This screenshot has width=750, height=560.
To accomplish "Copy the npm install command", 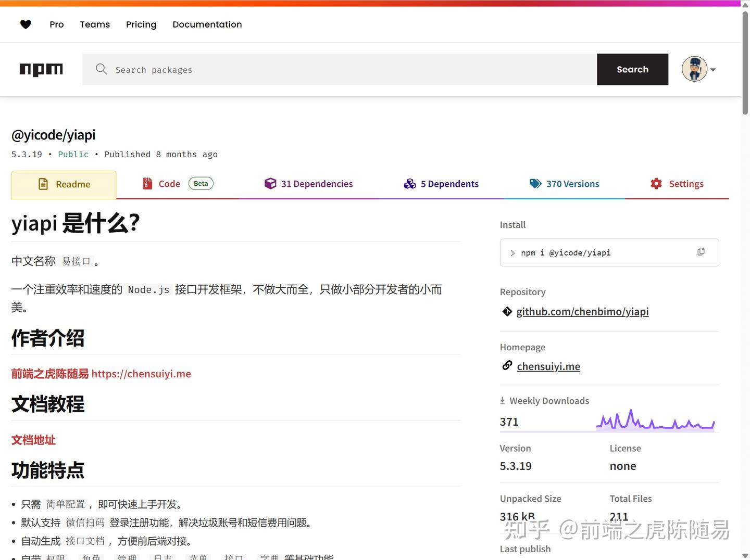I will pos(701,251).
